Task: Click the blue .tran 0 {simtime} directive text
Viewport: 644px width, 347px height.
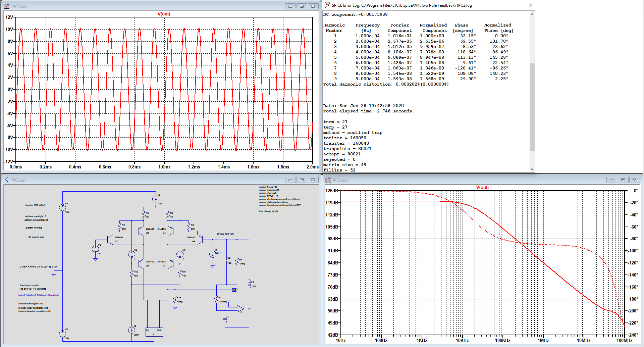Action: 38,295
